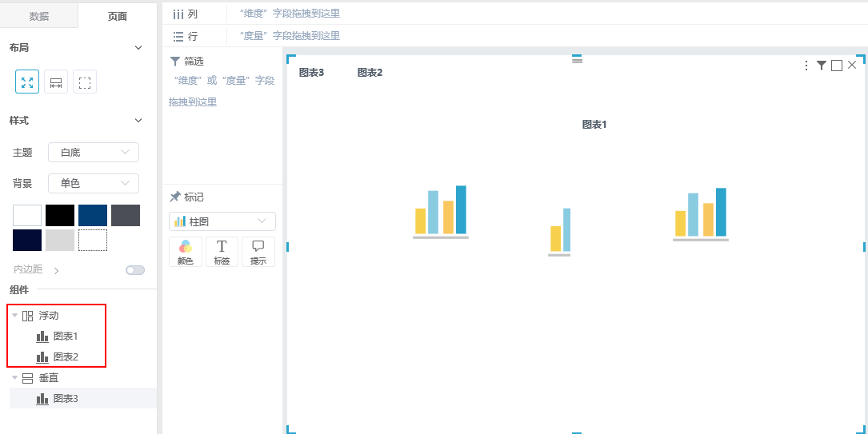Click the 图表2 bar chart tree icon
This screenshot has height=434, width=868.
tap(42, 357)
